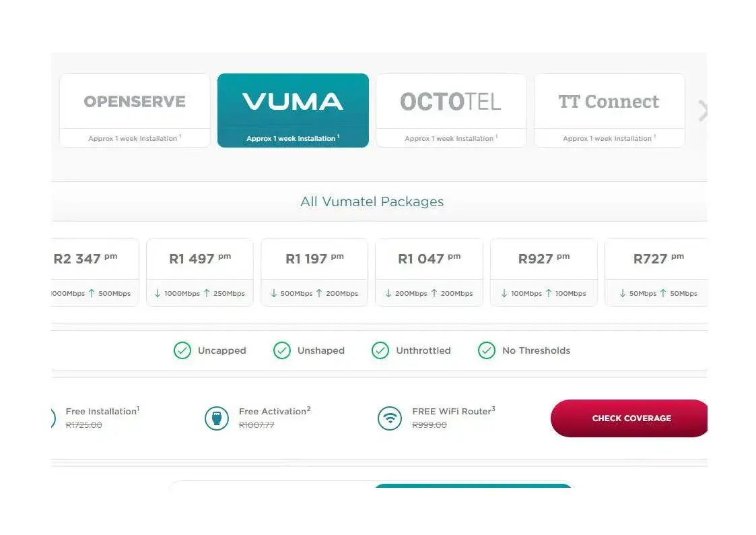Choose the TT Connect provider tab
Screen dimensions: 756x535
coord(609,110)
